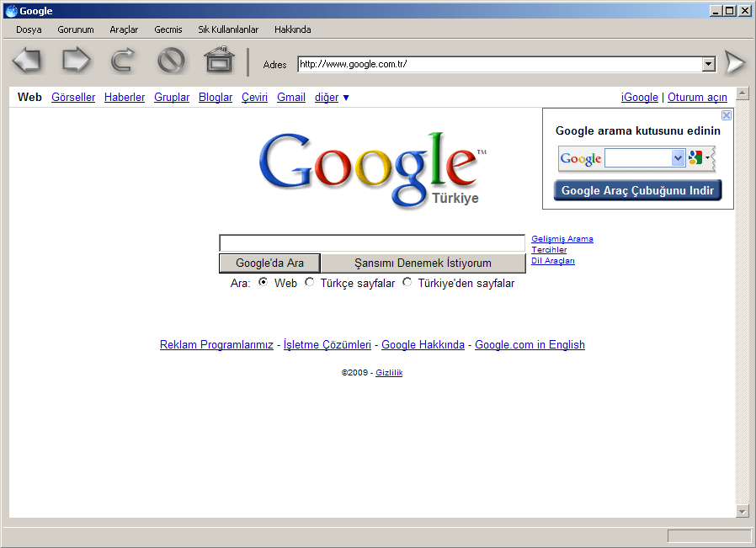Open the Sık Kullanılanlar menu
756x548 pixels.
[x=228, y=29]
